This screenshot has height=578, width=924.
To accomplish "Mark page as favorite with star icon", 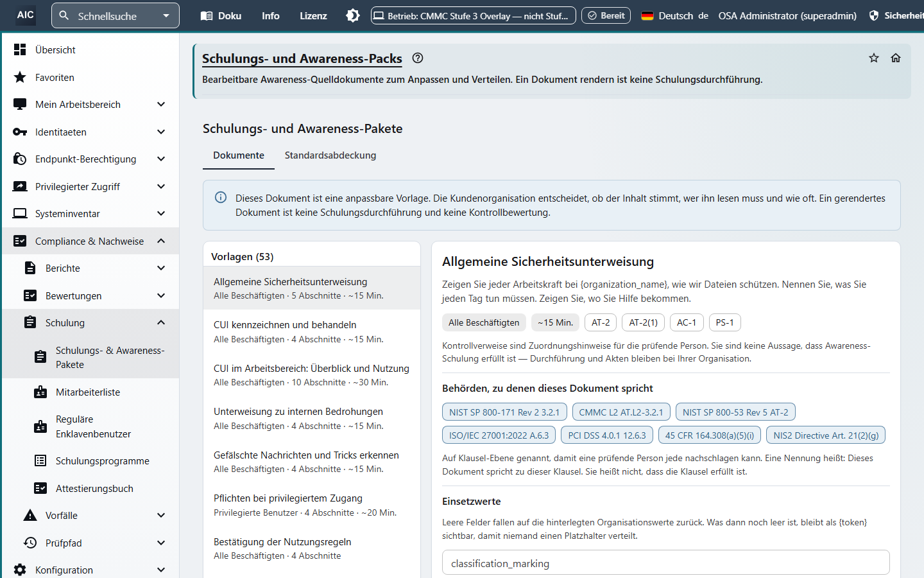I will pos(874,58).
